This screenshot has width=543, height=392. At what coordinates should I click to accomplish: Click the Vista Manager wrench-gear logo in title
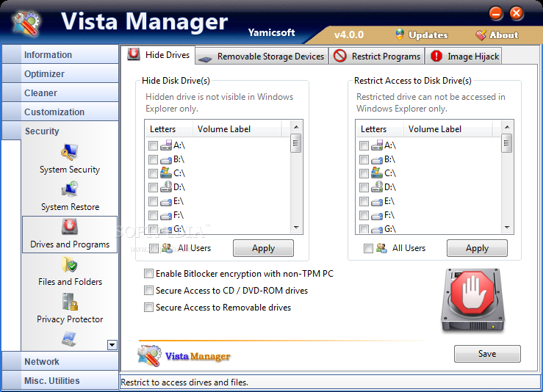(x=26, y=23)
